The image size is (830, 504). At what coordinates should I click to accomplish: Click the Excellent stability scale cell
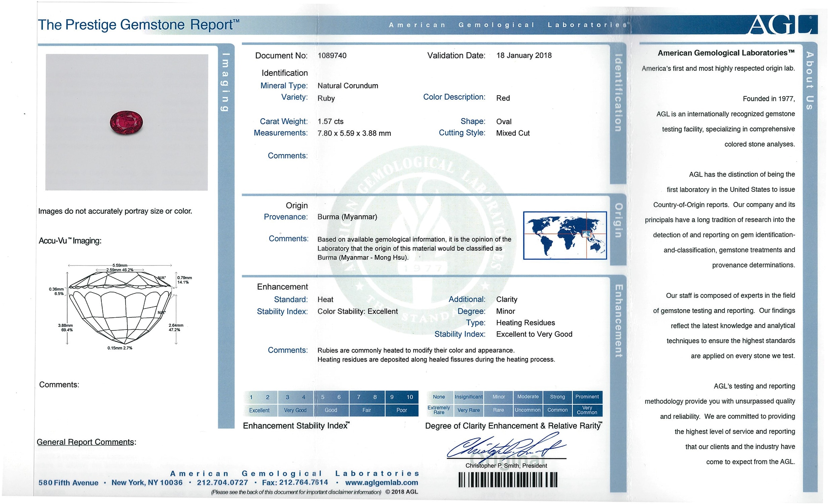[x=259, y=410]
